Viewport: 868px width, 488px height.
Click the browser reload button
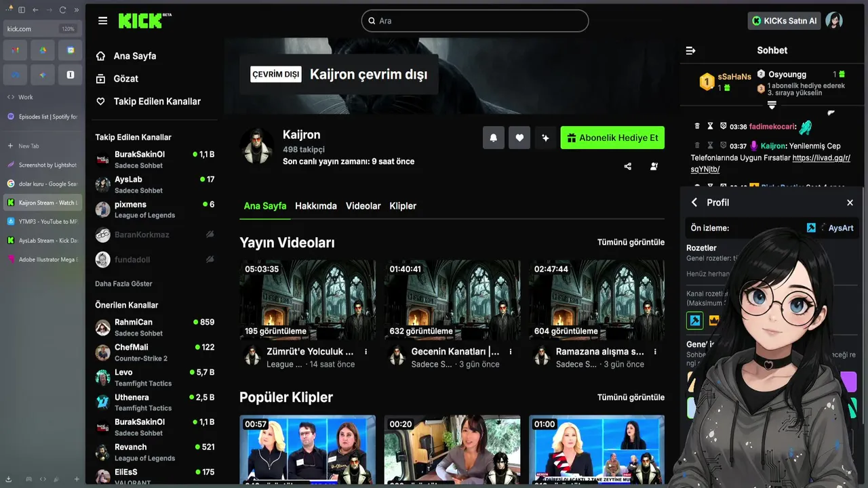[x=62, y=10]
